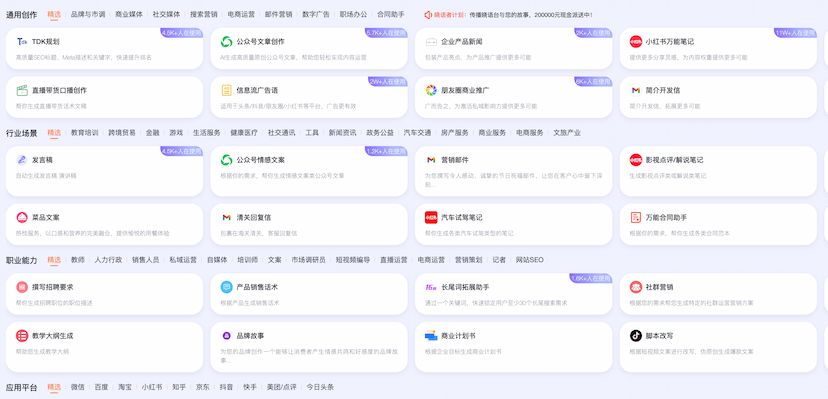The height and width of the screenshot is (399, 828).
Task: Click the 长尾词拓展助手 purple icon
Action: click(431, 287)
